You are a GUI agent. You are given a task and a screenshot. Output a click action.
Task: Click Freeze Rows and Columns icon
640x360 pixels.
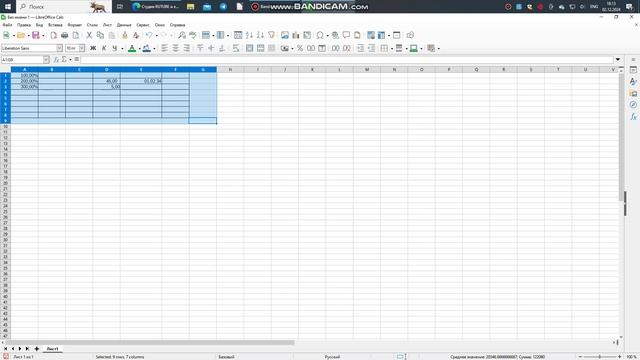pyautogui.click(x=382, y=36)
